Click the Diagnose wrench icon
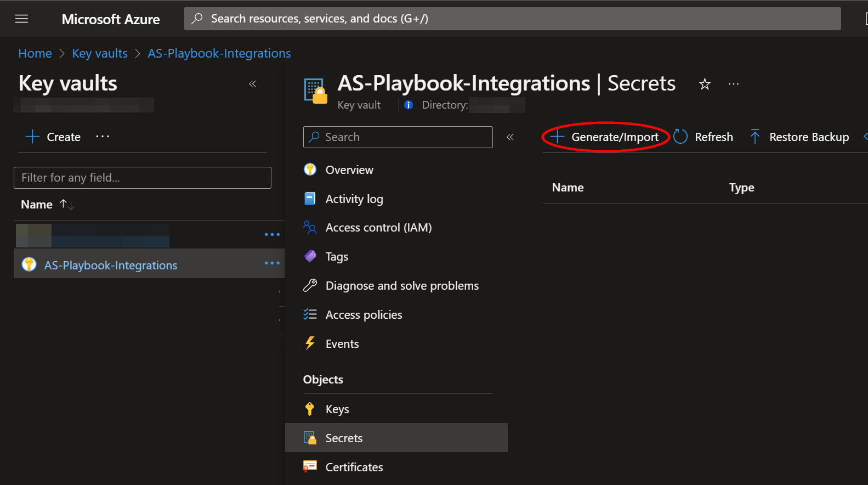Screen dimensions: 868x485 (x=310, y=285)
